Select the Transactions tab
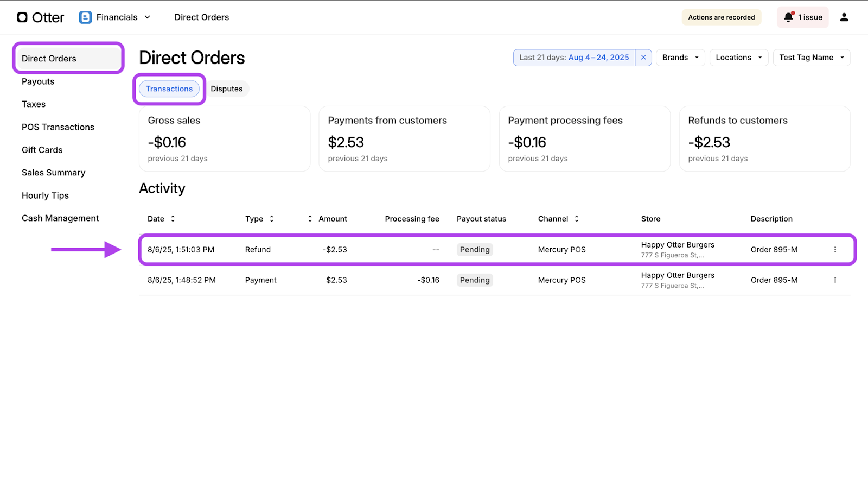 tap(169, 89)
